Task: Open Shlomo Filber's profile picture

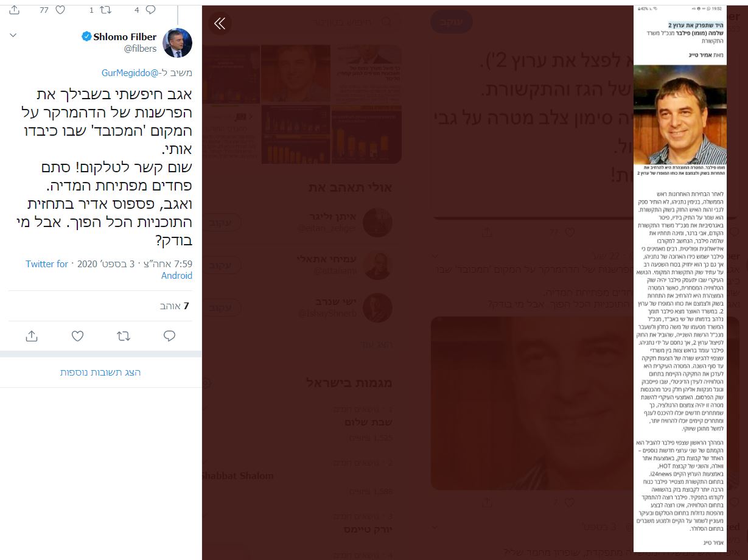Action: click(x=178, y=43)
